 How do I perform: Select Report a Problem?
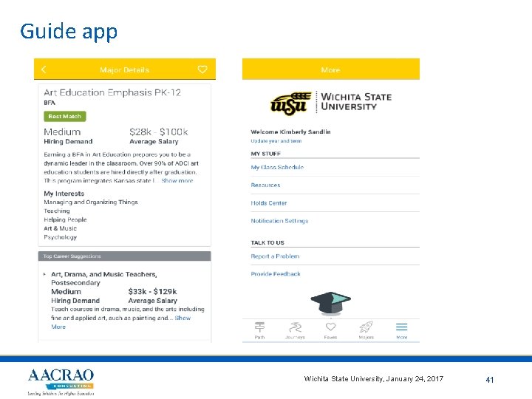pos(275,256)
